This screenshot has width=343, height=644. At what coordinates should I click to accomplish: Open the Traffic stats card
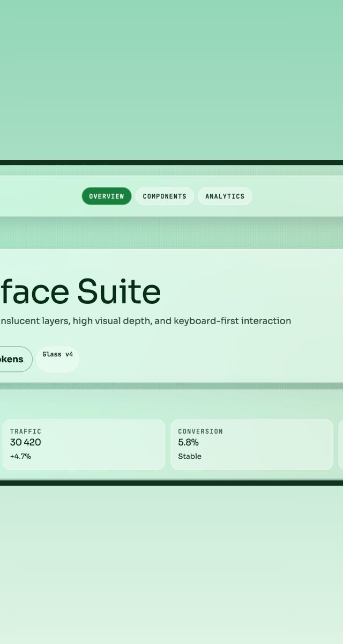tap(84, 445)
